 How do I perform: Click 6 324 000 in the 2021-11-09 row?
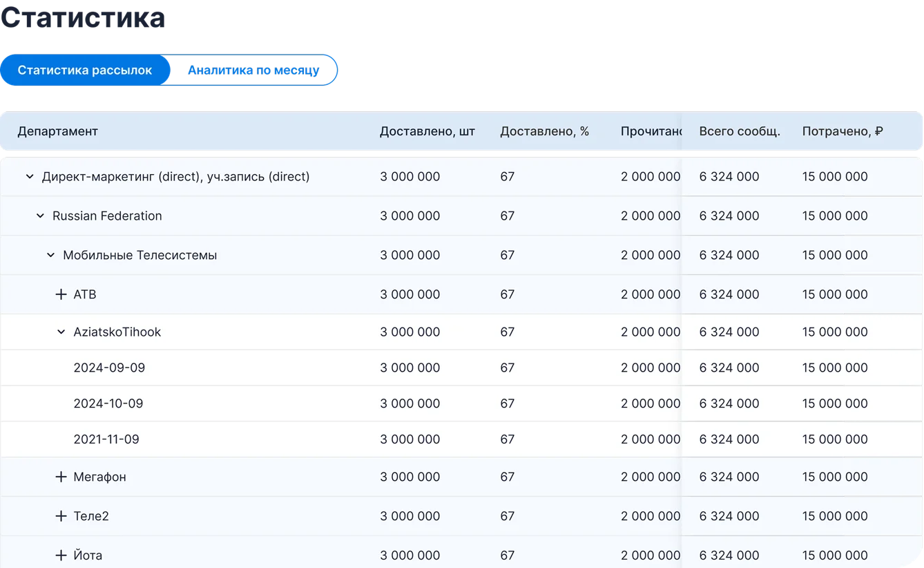[x=729, y=440]
